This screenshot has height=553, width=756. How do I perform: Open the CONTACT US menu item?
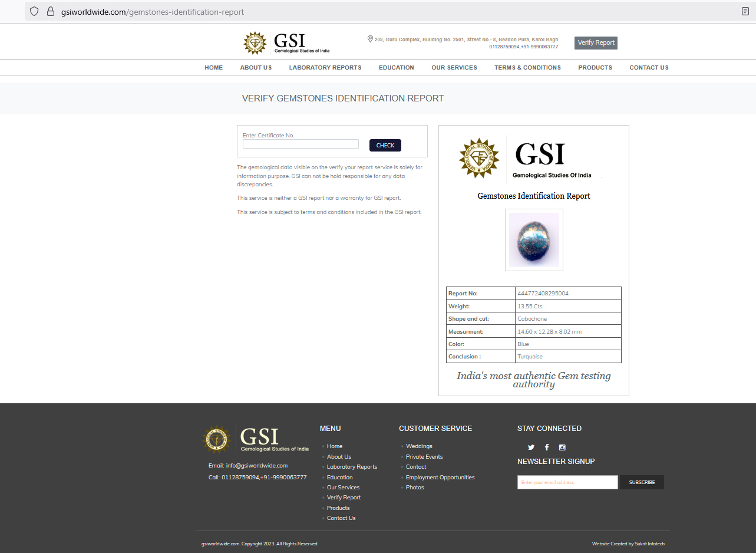649,68
